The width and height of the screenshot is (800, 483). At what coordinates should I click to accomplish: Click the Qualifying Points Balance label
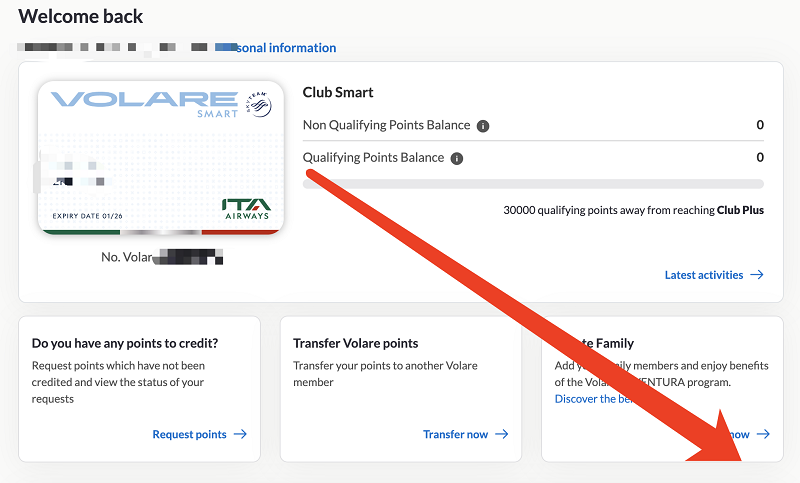click(373, 158)
